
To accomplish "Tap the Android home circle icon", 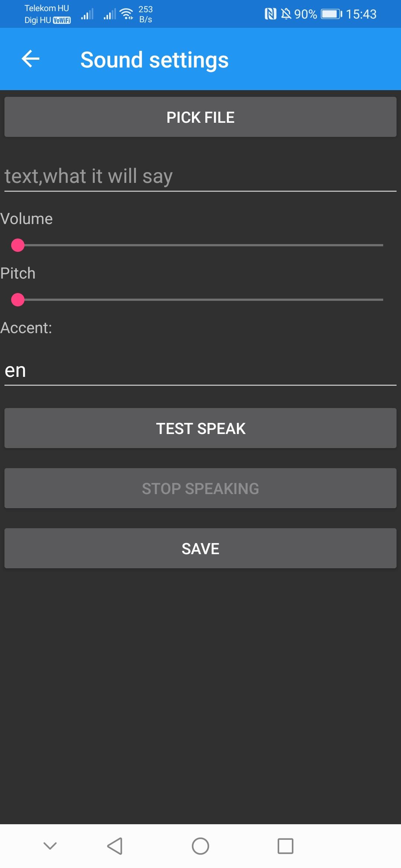I will click(200, 846).
